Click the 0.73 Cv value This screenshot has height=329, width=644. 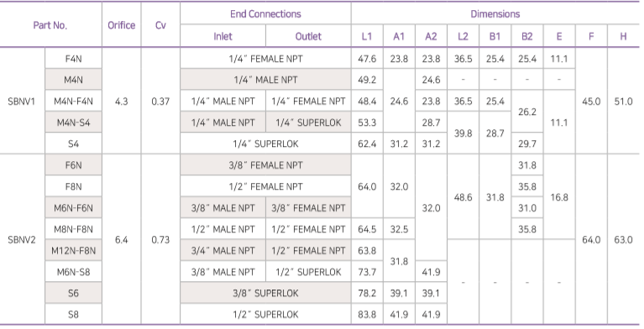(x=160, y=239)
